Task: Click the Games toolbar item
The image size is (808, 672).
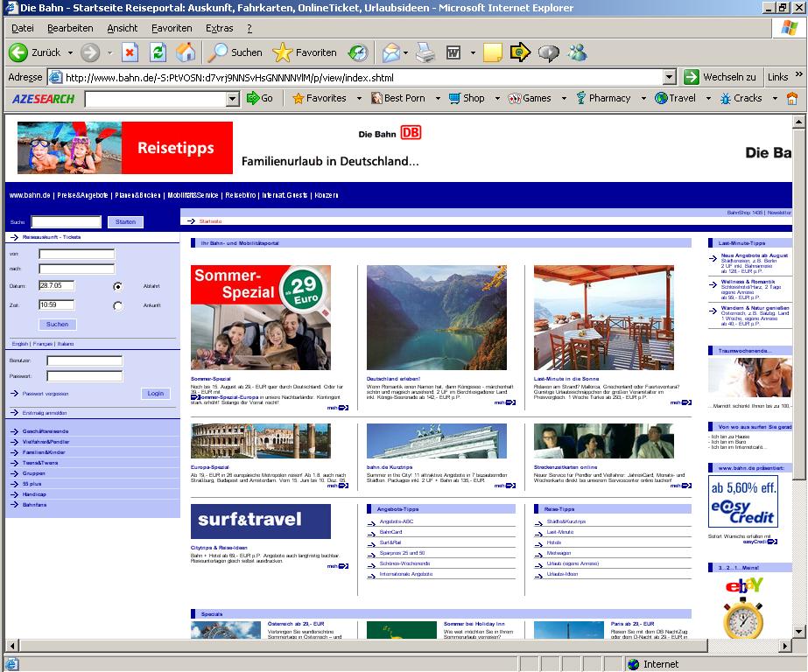Action: pos(530,98)
